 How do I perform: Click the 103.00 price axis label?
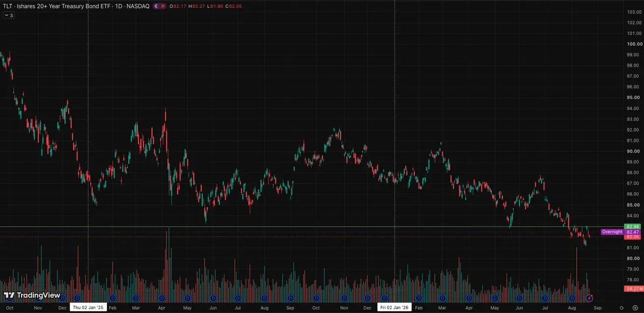coord(634,12)
